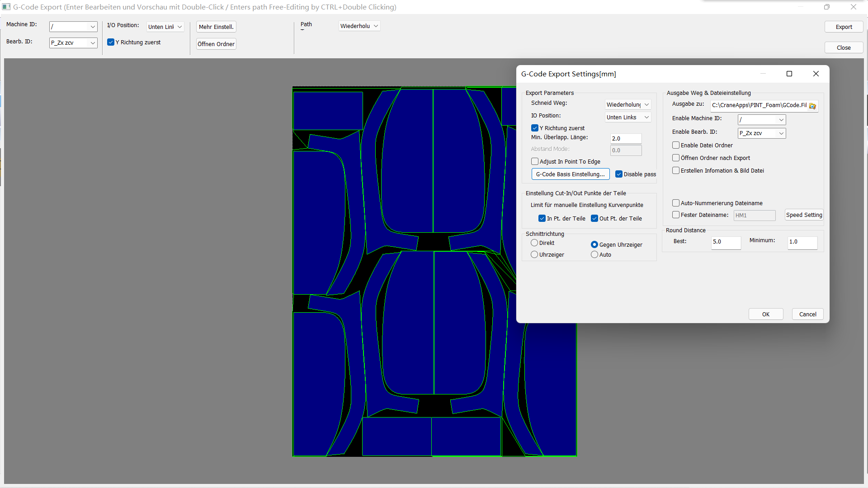
Task: Maximize the G-Code Export Settings dialog
Action: [x=789, y=74]
